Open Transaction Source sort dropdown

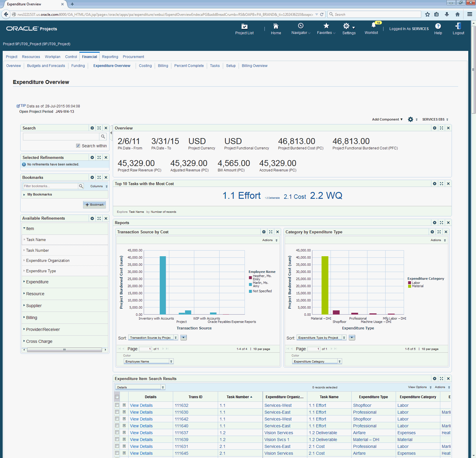(153, 337)
